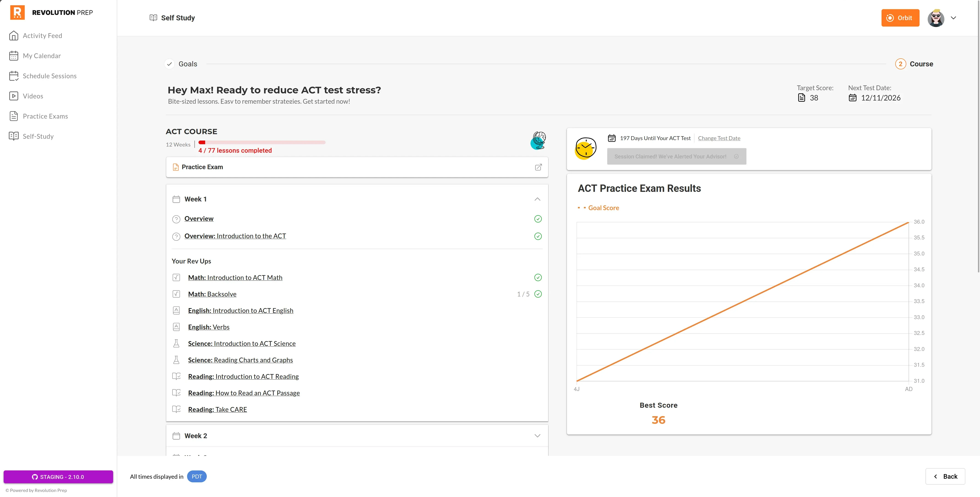Image resolution: width=980 pixels, height=497 pixels.
Task: Click the Activity Feed home icon
Action: pyautogui.click(x=14, y=35)
